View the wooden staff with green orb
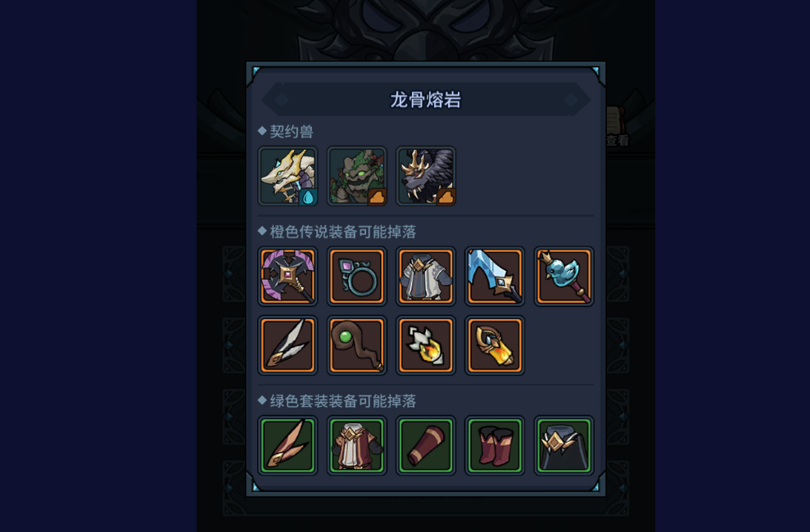 (357, 345)
